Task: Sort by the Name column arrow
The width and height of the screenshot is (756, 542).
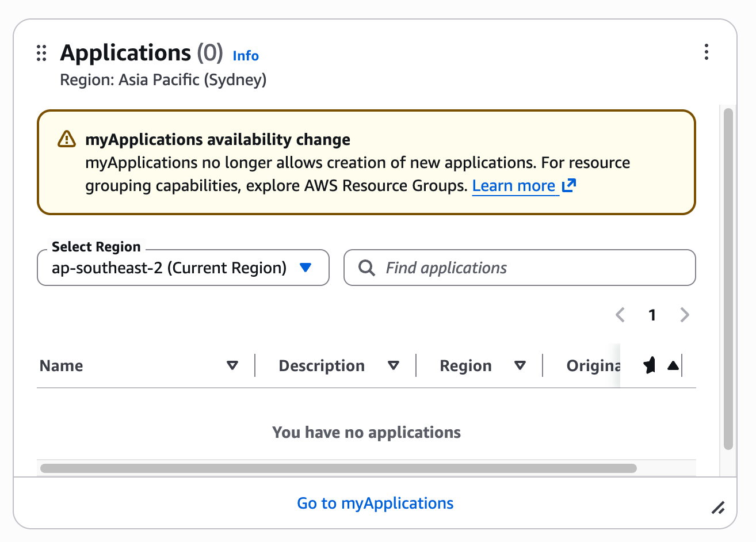Action: click(232, 365)
